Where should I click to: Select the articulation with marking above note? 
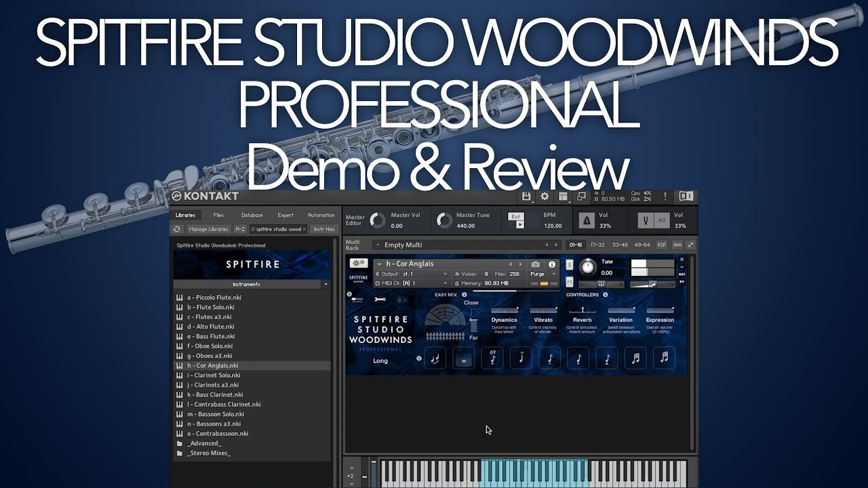(x=493, y=359)
